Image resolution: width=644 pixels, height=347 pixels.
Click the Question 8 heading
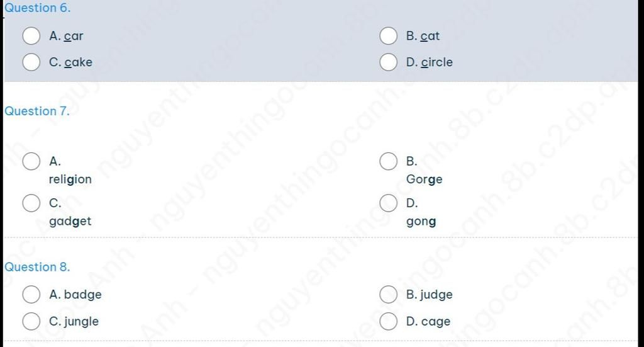[x=37, y=267]
